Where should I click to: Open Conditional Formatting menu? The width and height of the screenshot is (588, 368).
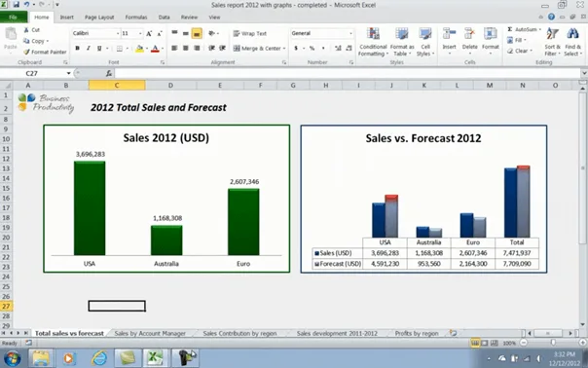click(373, 42)
